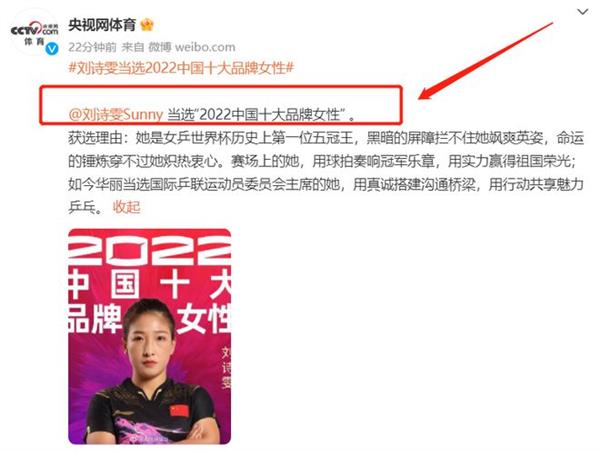Open hashtag #刘诗雯当选2022中国十大品牌女性#
Screen dimensions: 600x451
(x=181, y=68)
